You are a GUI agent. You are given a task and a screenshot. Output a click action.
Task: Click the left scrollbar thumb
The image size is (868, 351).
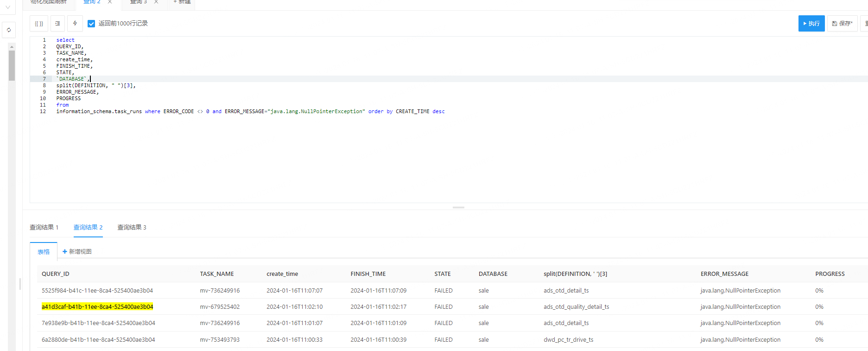click(12, 65)
